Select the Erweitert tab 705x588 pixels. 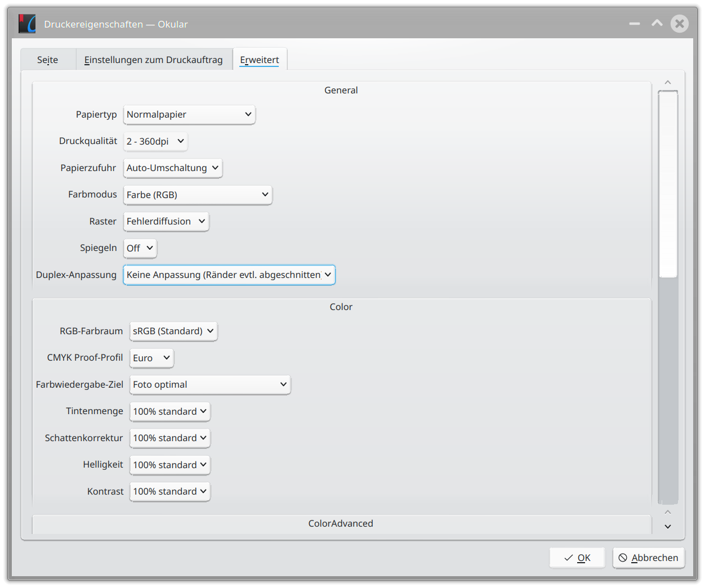(260, 60)
